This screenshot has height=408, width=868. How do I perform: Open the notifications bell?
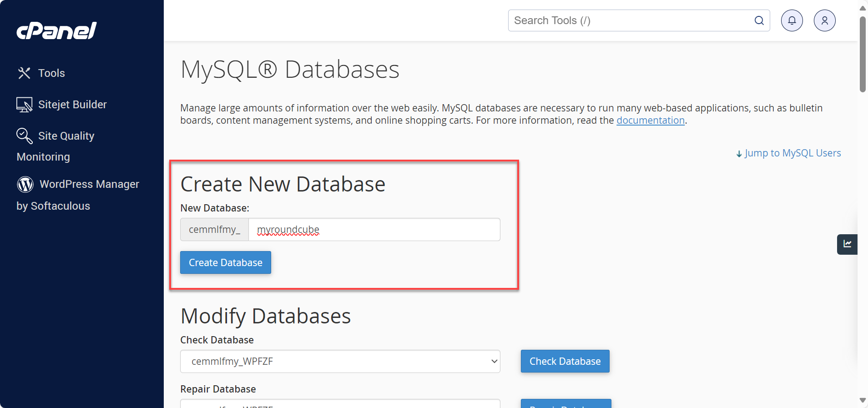tap(792, 20)
